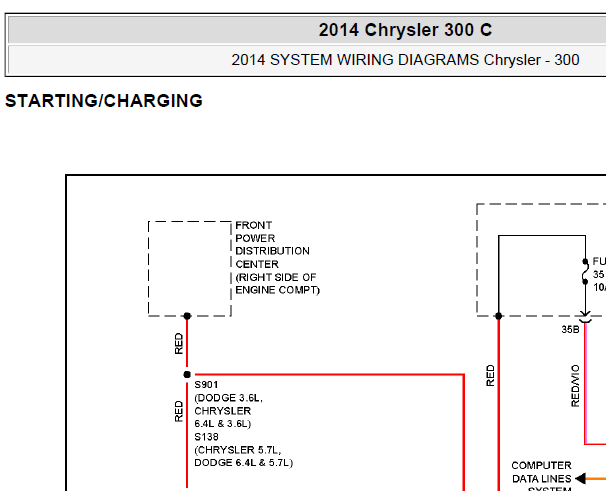The image size is (606, 491).
Task: Click the RED label above splice S901
Action: click(178, 343)
